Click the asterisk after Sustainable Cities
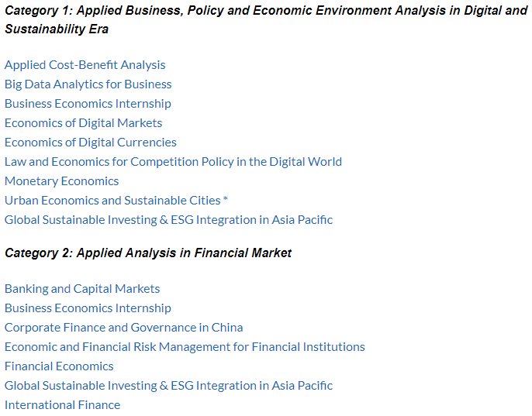The height and width of the screenshot is (416, 532). (225, 199)
